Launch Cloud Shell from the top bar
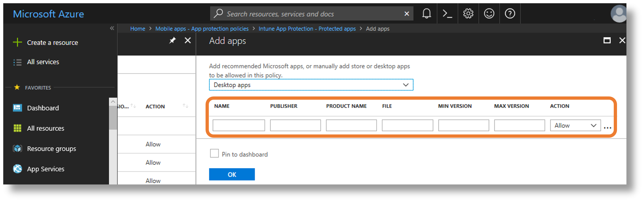 [447, 14]
